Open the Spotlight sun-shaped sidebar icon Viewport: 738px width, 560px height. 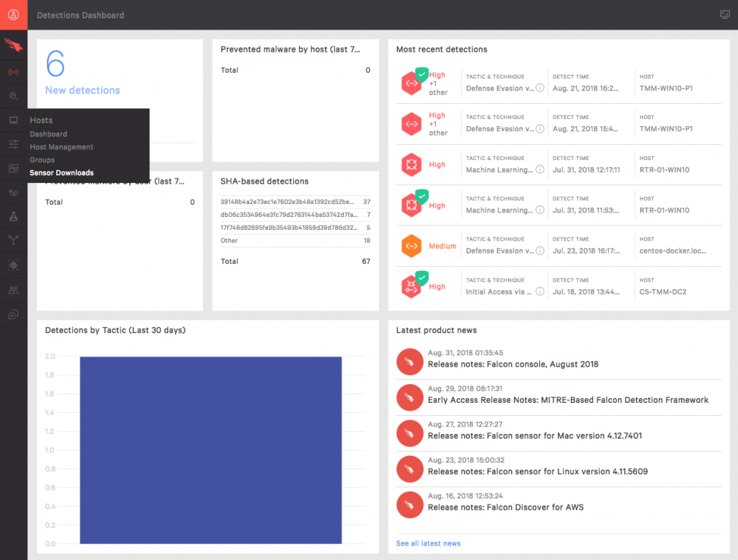point(14,265)
